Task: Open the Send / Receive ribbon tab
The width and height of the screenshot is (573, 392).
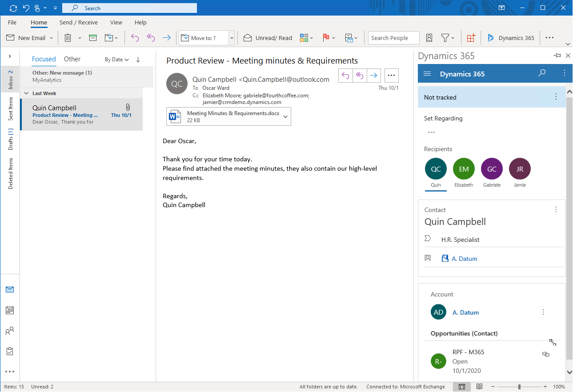Action: [78, 22]
